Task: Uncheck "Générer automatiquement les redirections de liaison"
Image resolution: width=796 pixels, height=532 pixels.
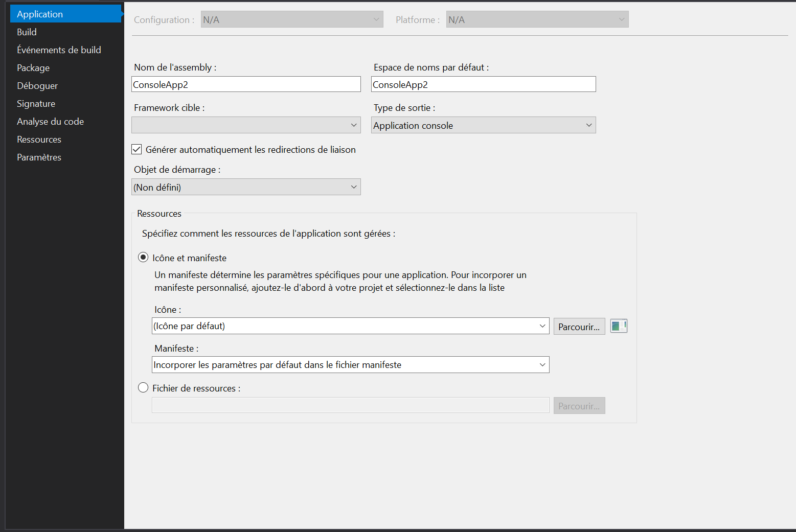Action: (137, 149)
